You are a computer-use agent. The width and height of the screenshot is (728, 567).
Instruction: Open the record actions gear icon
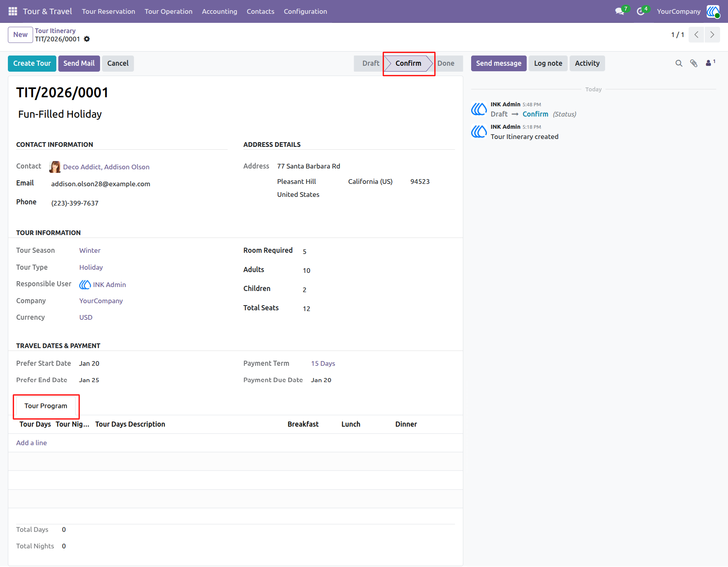(87, 39)
